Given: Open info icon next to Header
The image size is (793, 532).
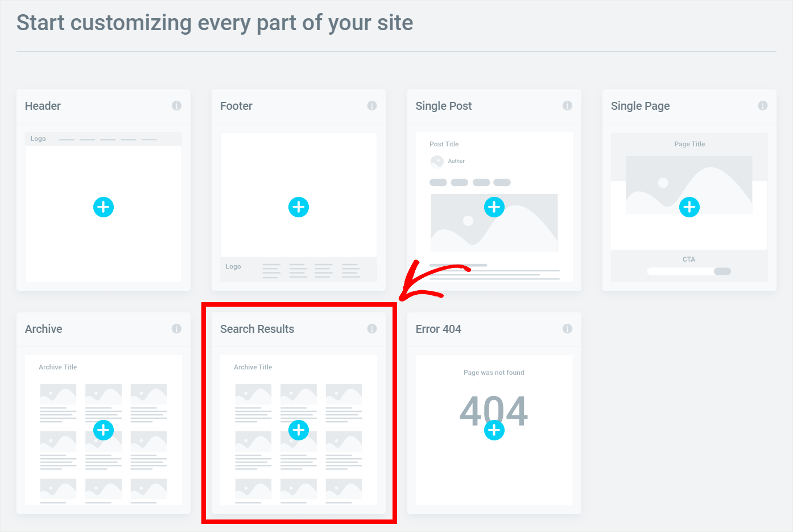Looking at the screenshot, I should click(x=177, y=106).
